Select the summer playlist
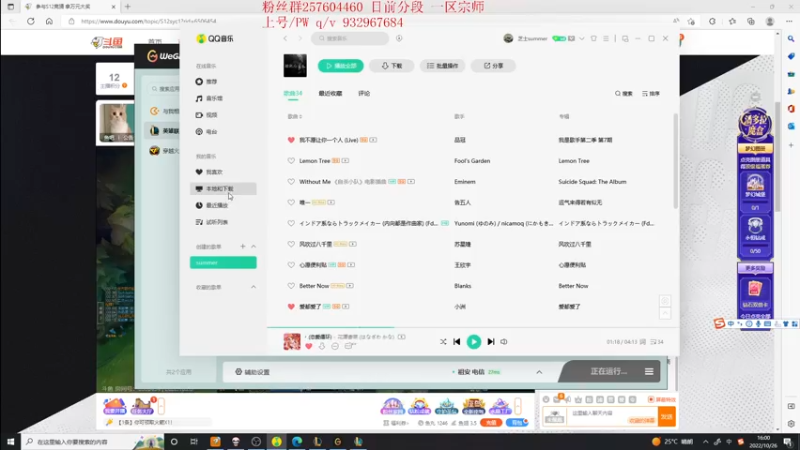The height and width of the screenshot is (450, 800). pyautogui.click(x=223, y=262)
